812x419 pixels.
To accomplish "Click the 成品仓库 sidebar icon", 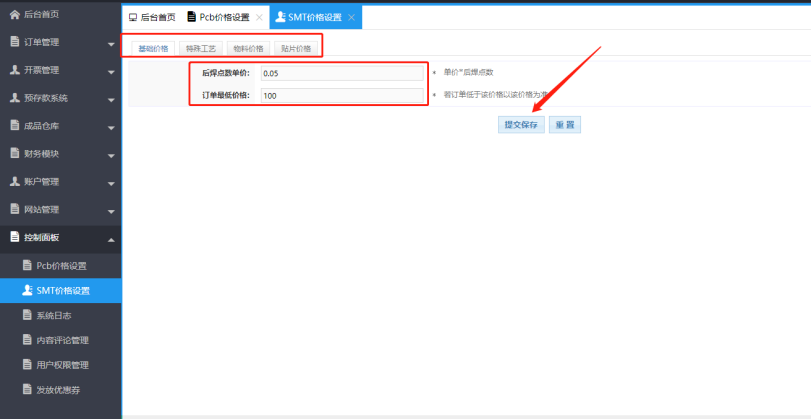I will click(x=14, y=126).
